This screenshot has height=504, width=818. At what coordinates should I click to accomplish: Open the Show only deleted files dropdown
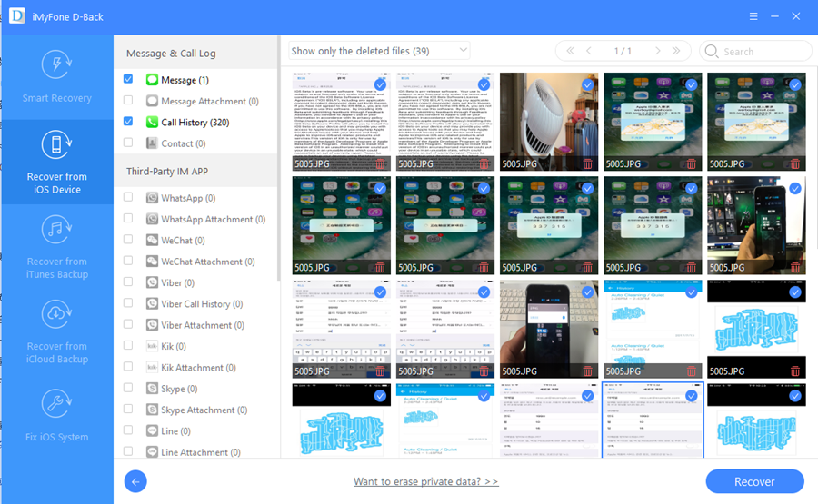pos(379,51)
